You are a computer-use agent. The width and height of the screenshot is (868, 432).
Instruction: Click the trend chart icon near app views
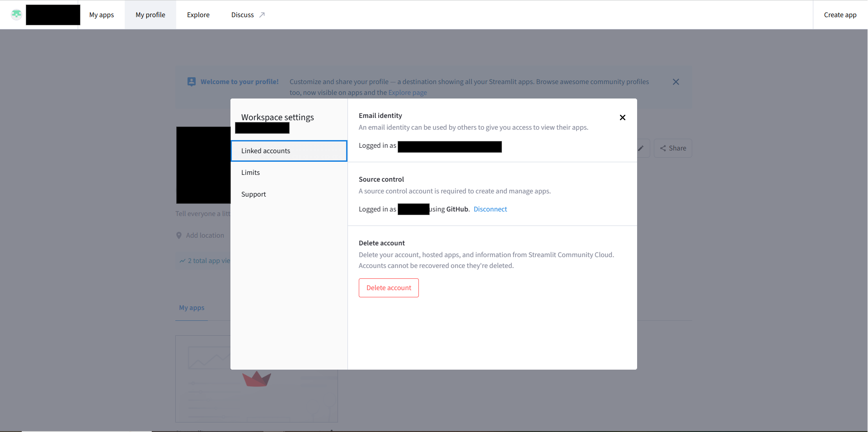coord(182,261)
